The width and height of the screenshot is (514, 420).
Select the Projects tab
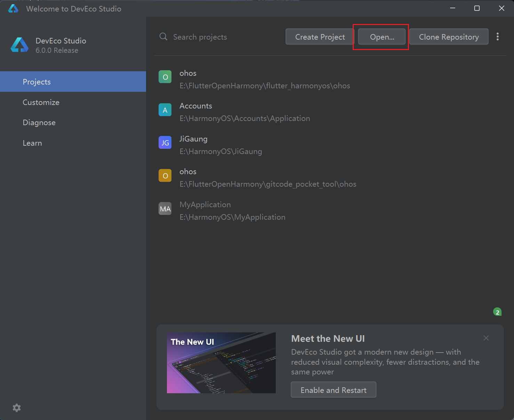pos(73,82)
